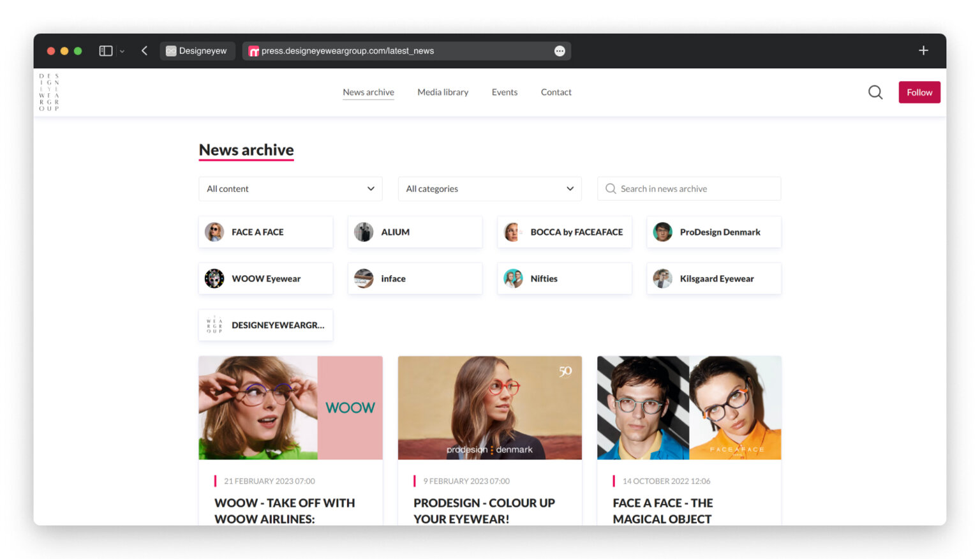
Task: Expand the All categories dropdown
Action: tap(489, 188)
